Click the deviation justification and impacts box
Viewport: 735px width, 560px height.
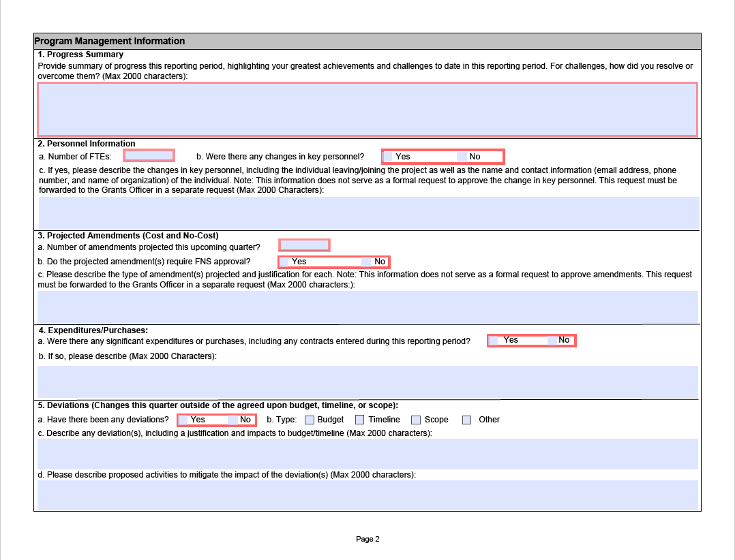click(x=367, y=454)
